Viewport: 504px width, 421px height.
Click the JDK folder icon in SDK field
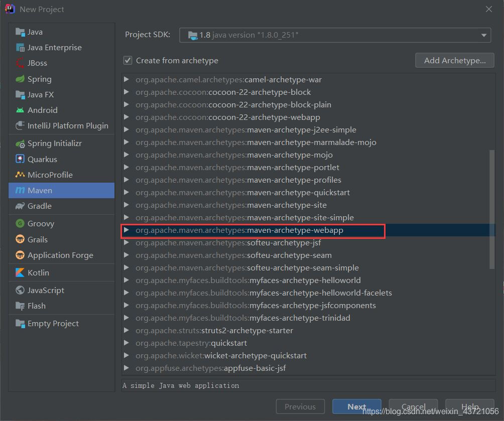(x=193, y=35)
